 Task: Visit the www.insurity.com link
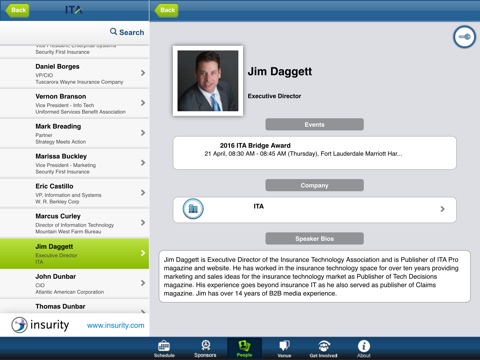[116, 325]
